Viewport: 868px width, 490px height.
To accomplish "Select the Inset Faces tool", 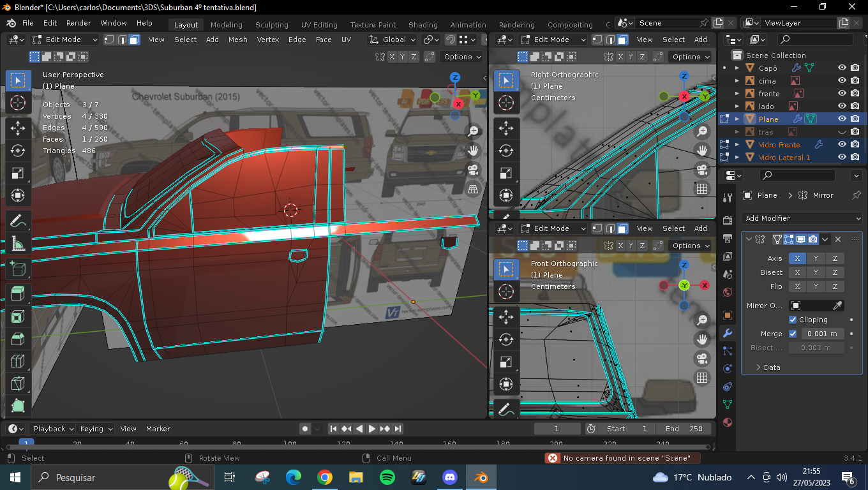I will tap(18, 316).
